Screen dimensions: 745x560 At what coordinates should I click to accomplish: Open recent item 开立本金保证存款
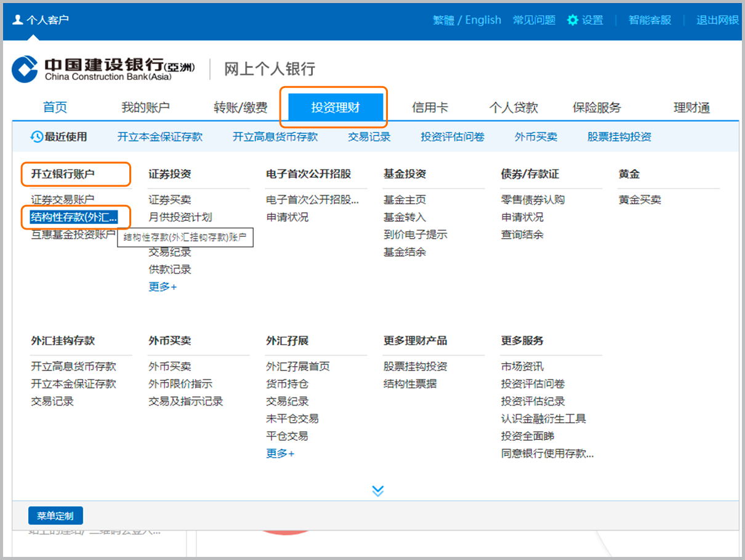pyautogui.click(x=160, y=137)
